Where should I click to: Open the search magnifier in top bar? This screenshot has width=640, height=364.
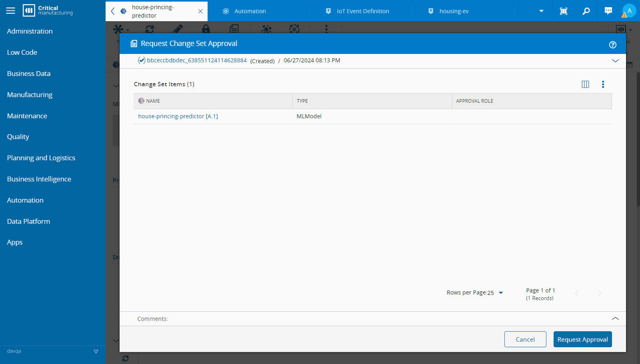tap(586, 11)
